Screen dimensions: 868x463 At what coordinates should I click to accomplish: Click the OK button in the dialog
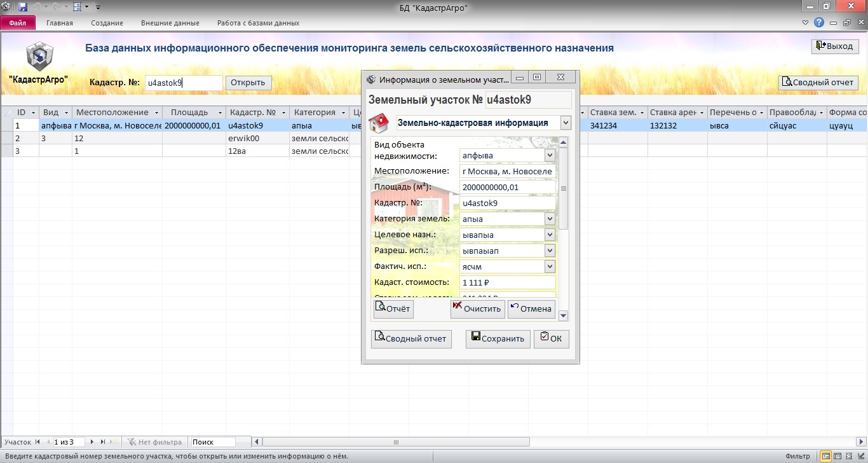coord(552,338)
